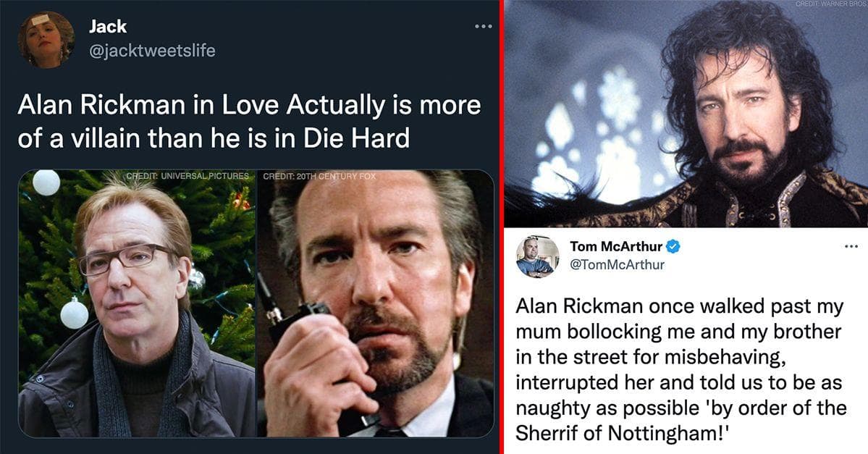Open the photo of the long-haired man in the dark embroidered costume

click(686, 114)
